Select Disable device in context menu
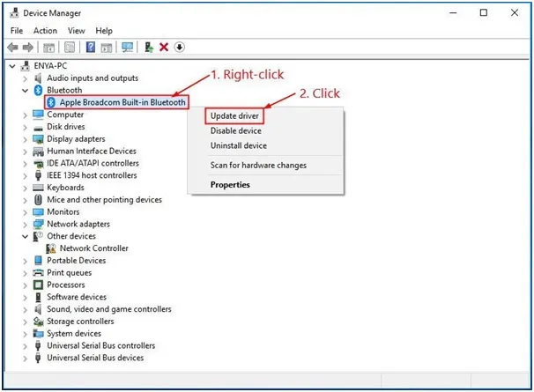Screen dimensions: 534x392 235,130
